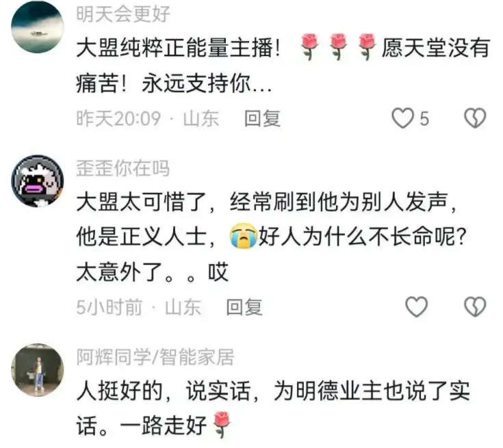The image size is (503, 448).
Task: Tap the crying emoji in second comment
Action: [x=244, y=237]
